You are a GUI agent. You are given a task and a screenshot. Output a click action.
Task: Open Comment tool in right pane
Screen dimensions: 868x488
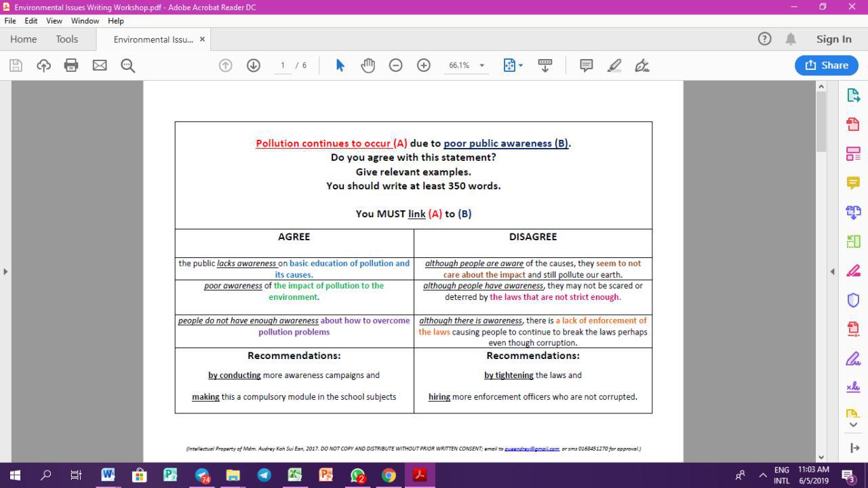point(853,183)
